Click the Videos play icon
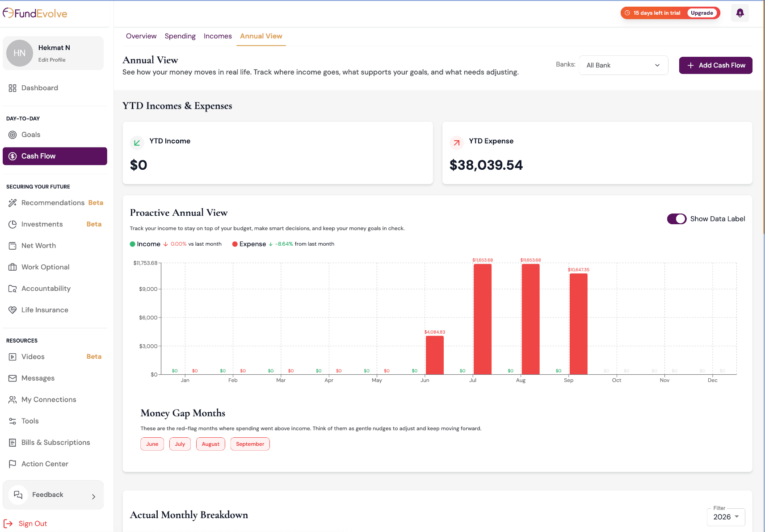The image size is (765, 532). (13, 357)
